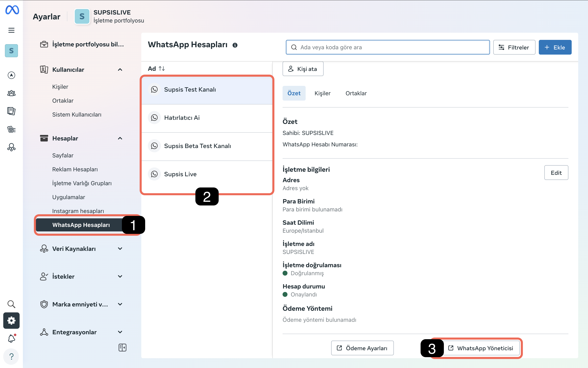The image size is (588, 368).
Task: Switch to the Ortaklar tab
Action: [x=356, y=93]
